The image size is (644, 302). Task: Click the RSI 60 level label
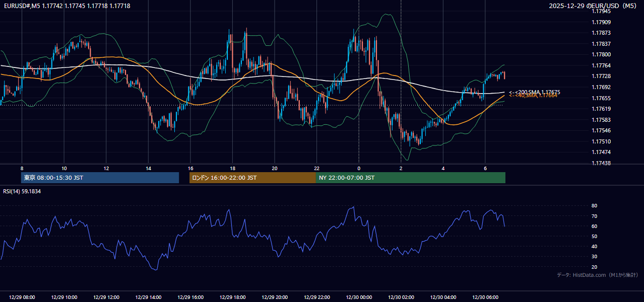point(594,226)
